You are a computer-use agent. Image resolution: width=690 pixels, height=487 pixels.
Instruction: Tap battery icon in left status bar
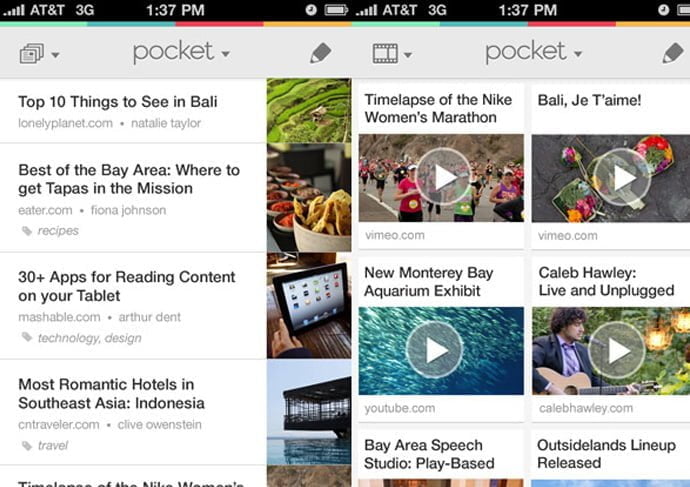pyautogui.click(x=336, y=10)
